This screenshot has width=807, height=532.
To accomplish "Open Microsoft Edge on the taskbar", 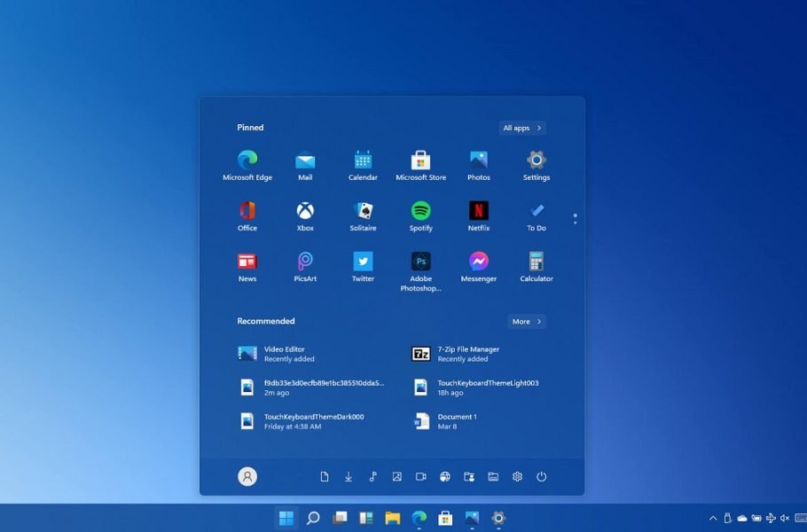I will [419, 518].
